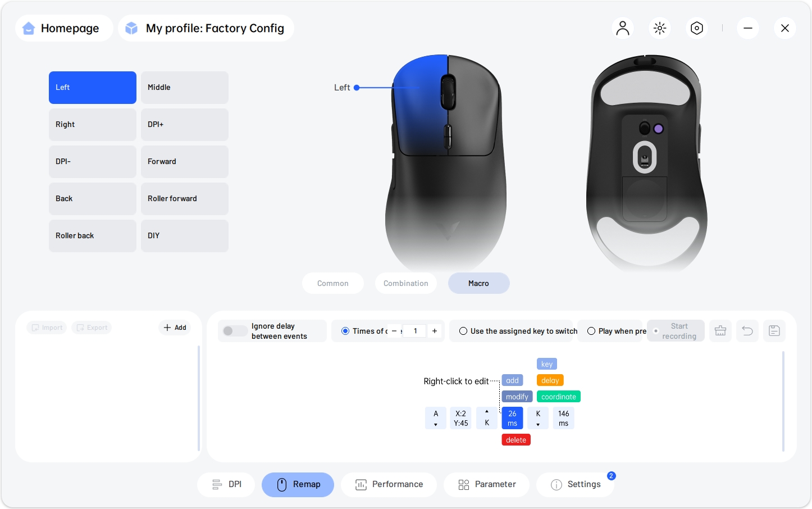
Task: Click the undo arrow icon
Action: (747, 331)
